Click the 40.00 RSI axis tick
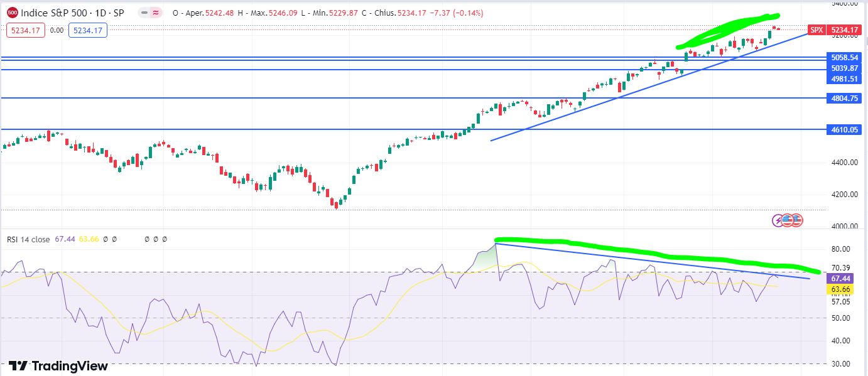Screen dimensions: 868x376 click(840, 341)
